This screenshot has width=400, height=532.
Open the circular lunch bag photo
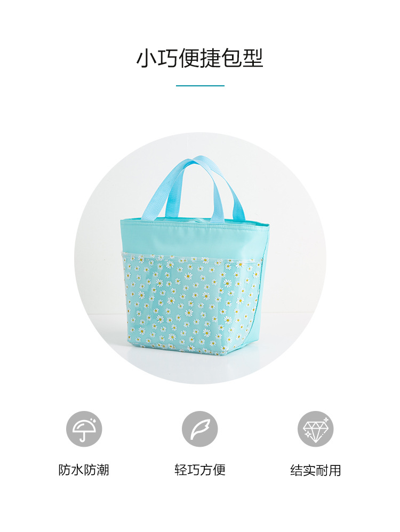pos(200,258)
